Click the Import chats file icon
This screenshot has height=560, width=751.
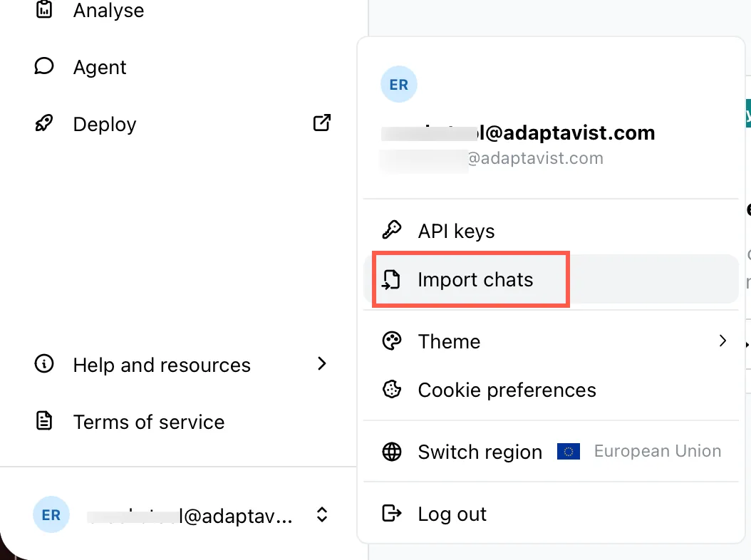(x=391, y=279)
